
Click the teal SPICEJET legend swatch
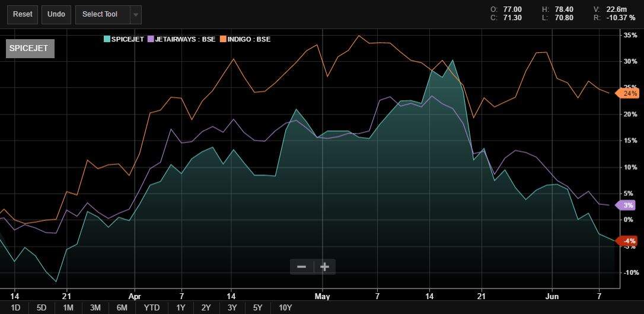(x=106, y=39)
